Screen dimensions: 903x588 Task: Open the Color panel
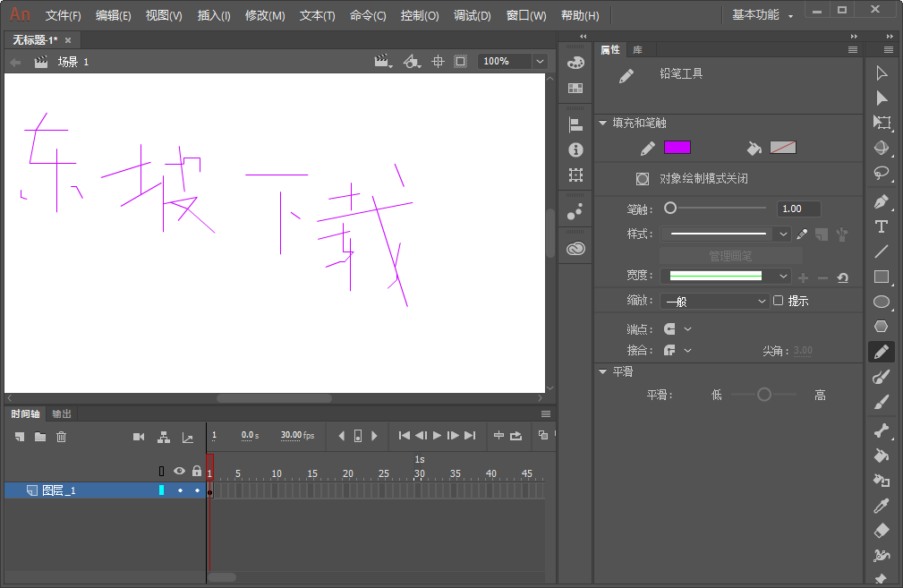pos(575,64)
